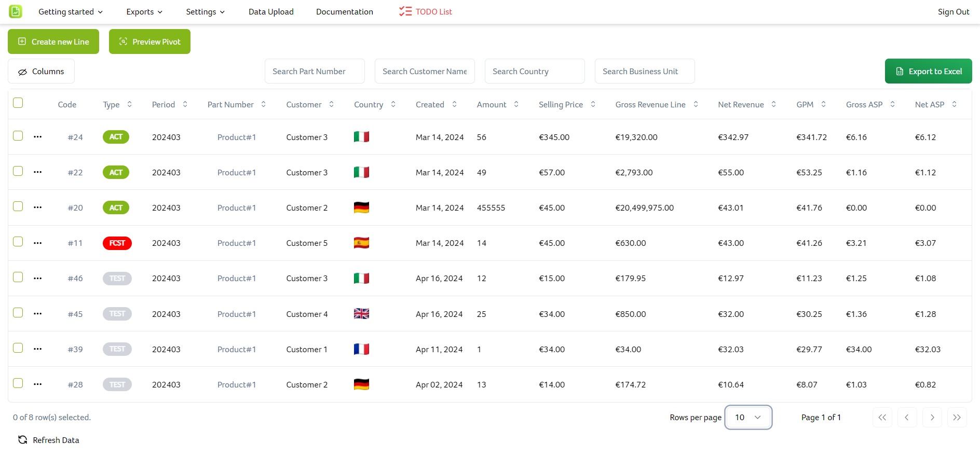
Task: Open row actions menu for #11
Action: coord(38,243)
